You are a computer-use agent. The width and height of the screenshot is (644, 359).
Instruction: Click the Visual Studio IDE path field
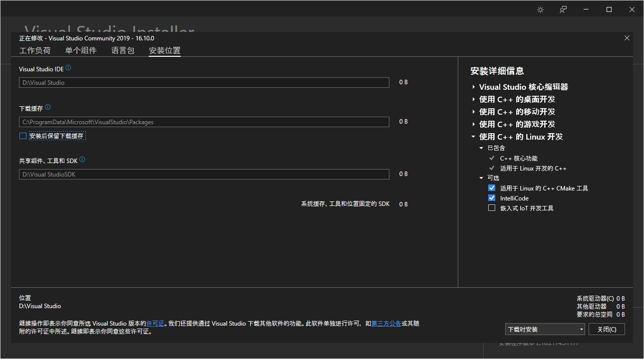pyautogui.click(x=204, y=83)
